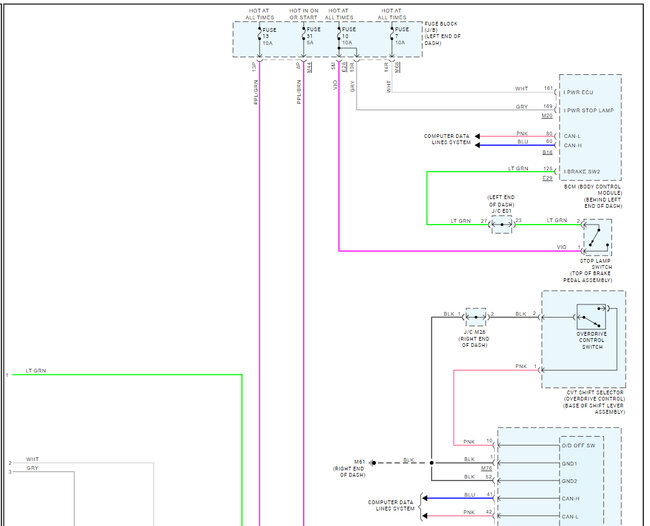The width and height of the screenshot is (650, 526).
Task: Click the M61 ground point dot
Action: tap(373, 463)
